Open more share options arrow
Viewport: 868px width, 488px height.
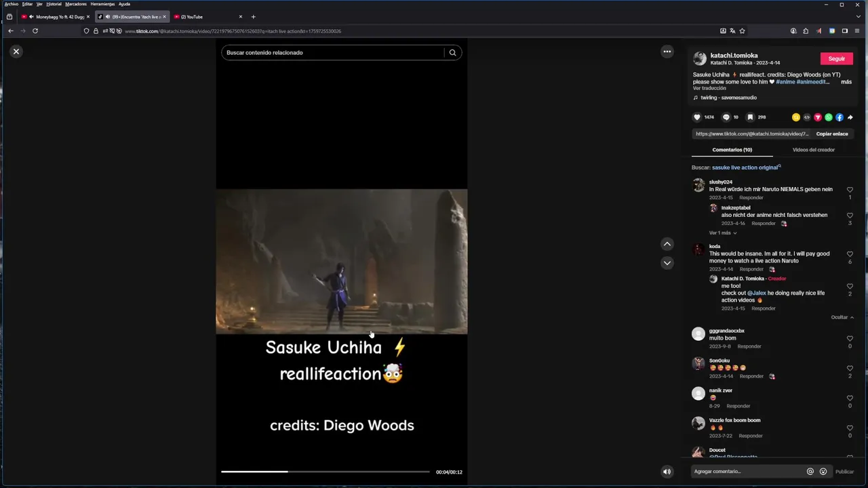(x=850, y=117)
